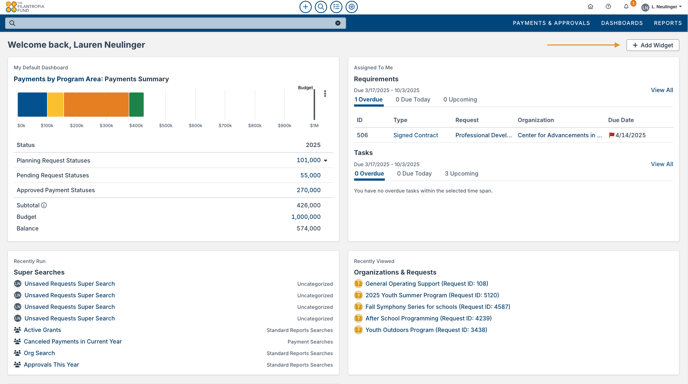Open the Signed Contract requirement link
This screenshot has height=384, width=688.
pyautogui.click(x=416, y=135)
